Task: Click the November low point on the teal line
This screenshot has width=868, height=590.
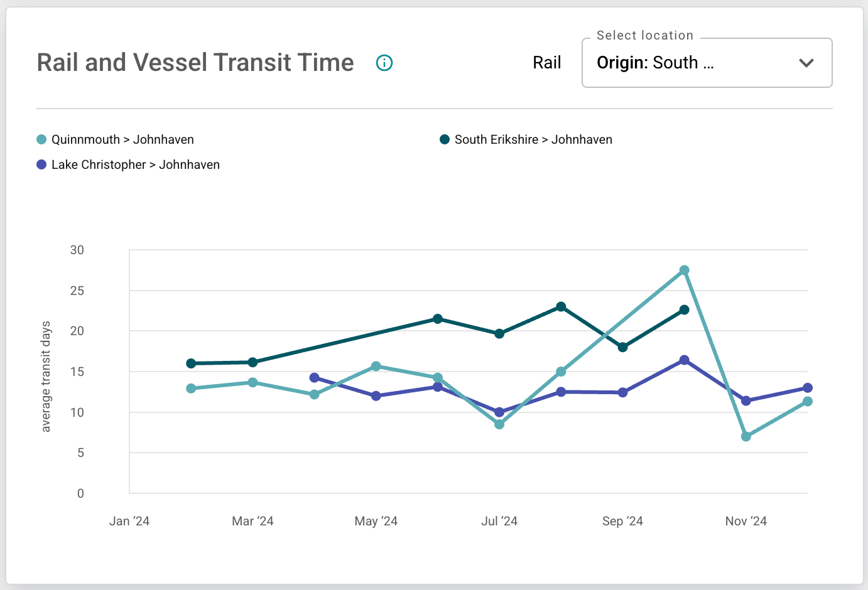Action: [746, 436]
